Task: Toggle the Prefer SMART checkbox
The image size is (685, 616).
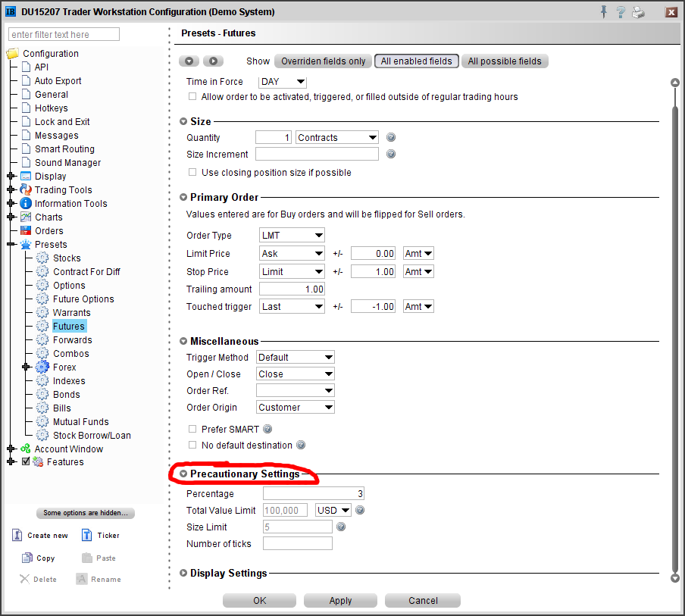Action: tap(192, 429)
